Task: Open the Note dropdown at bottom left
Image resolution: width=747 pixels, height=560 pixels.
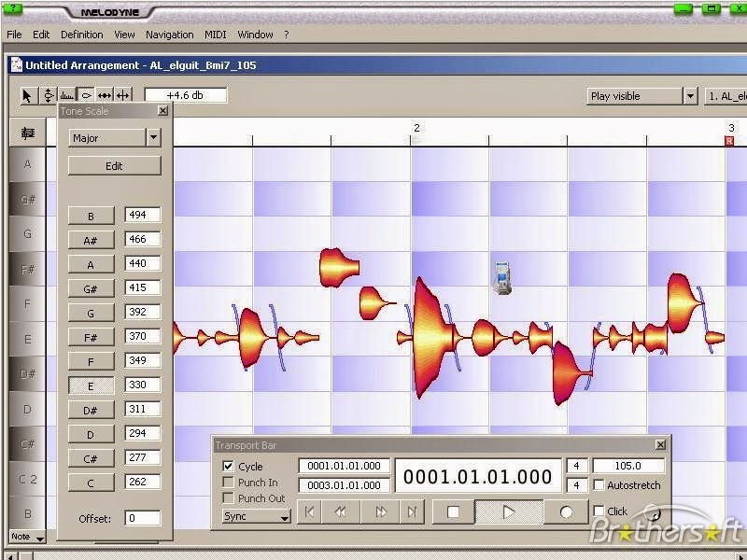Action: tap(28, 537)
